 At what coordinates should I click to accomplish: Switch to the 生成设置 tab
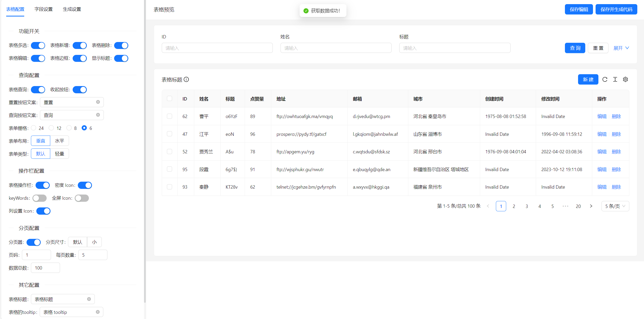(x=72, y=9)
